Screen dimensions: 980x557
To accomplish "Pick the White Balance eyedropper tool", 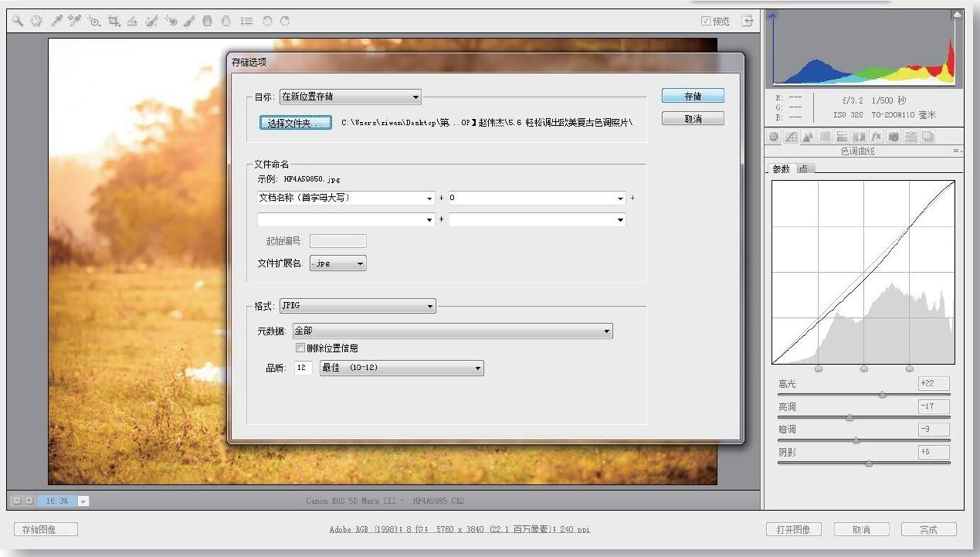I will 56,22.
